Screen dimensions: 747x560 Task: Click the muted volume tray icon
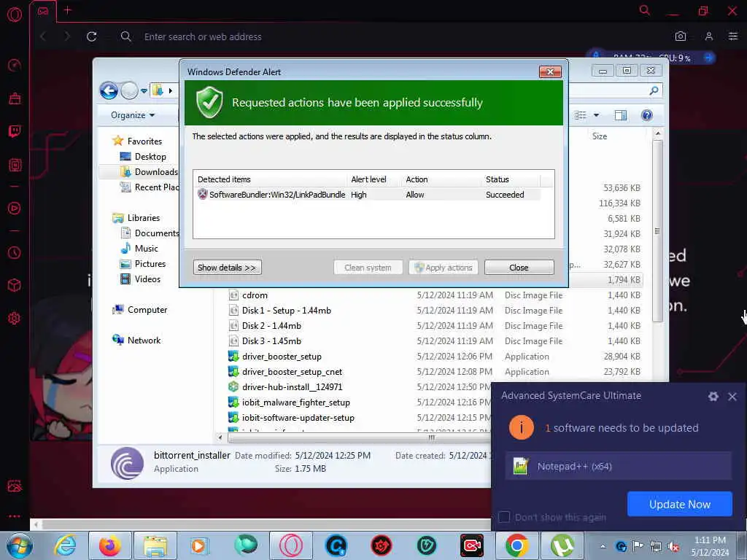point(673,546)
